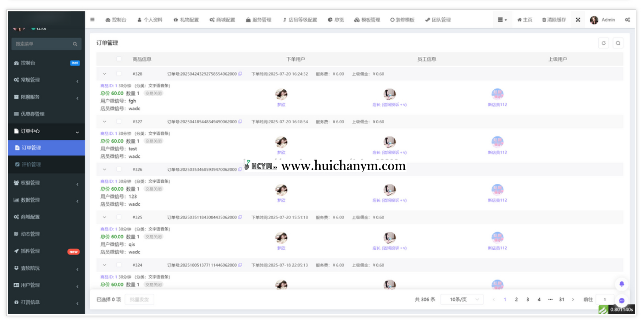This screenshot has height=320, width=644.
Task: Expand 权限管理 sidebar menu
Action: tap(46, 183)
